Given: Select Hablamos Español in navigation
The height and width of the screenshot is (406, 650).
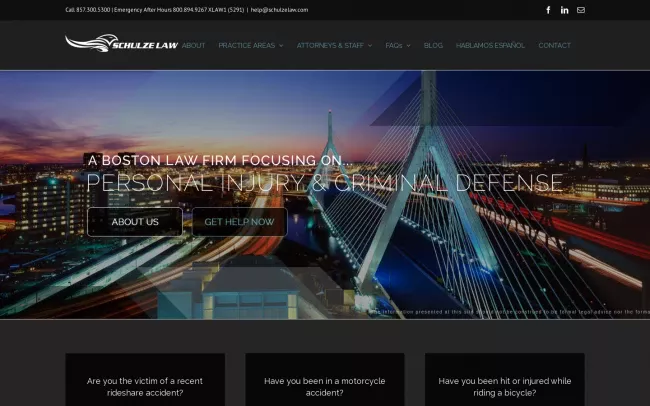Looking at the screenshot, I should (x=490, y=45).
